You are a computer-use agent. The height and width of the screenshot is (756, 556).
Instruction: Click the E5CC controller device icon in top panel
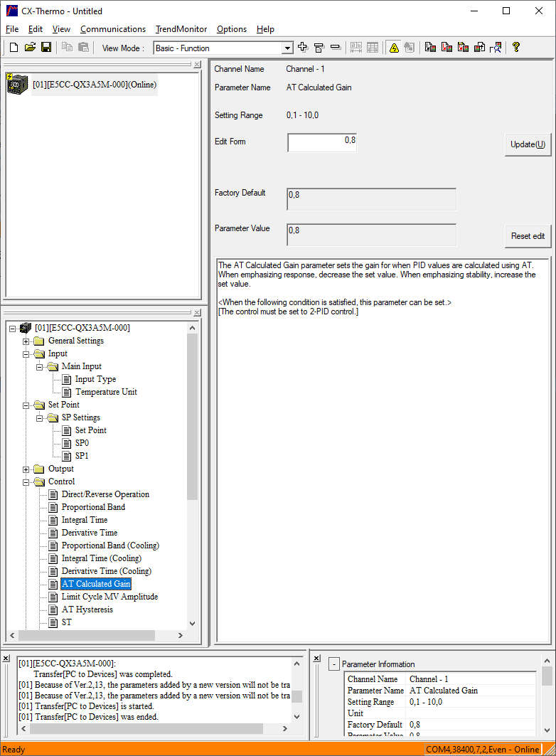pyautogui.click(x=17, y=85)
